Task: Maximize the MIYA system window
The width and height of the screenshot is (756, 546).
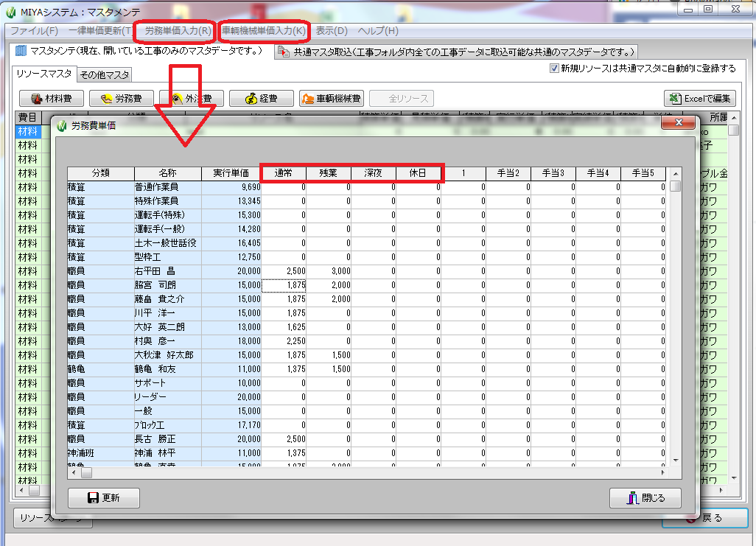Action: pyautogui.click(x=708, y=9)
